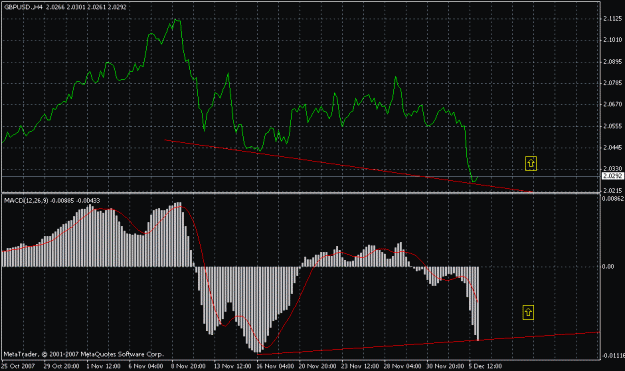Image resolution: width=625 pixels, height=371 pixels.
Task: Click the 2.0330 price axis label
Action: [612, 169]
